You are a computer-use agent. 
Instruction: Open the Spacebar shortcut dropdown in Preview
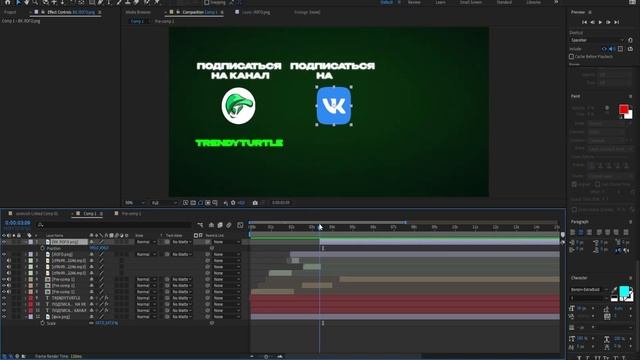pyautogui.click(x=597, y=40)
